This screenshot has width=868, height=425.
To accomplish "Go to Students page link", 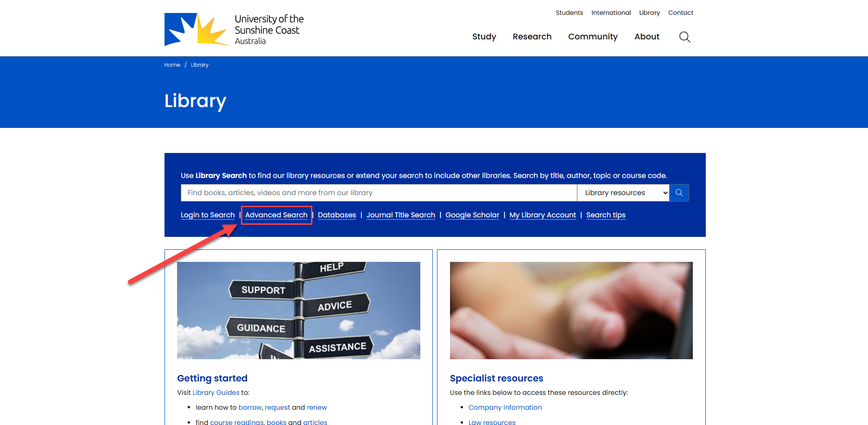I will (569, 13).
